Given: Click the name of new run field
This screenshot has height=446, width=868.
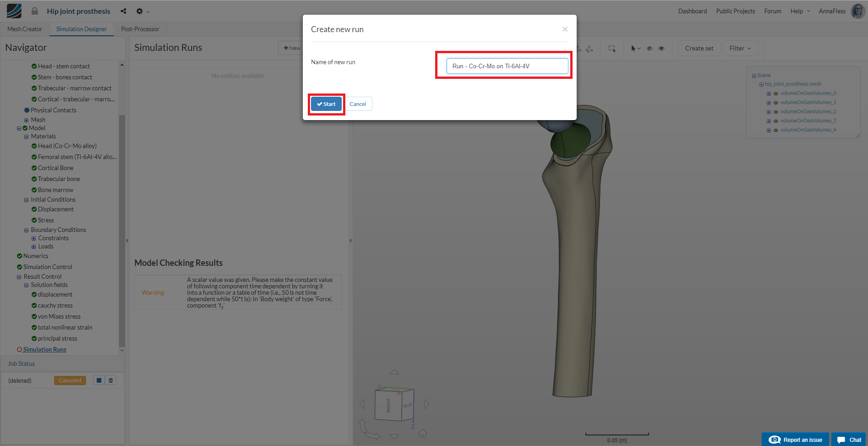Looking at the screenshot, I should (x=507, y=66).
